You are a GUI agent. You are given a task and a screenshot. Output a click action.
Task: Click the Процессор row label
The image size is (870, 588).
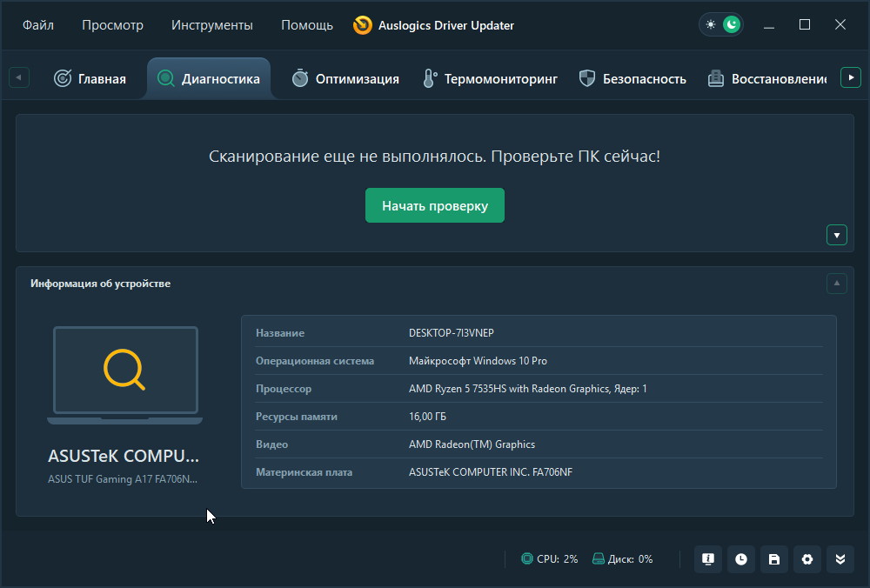pos(284,389)
